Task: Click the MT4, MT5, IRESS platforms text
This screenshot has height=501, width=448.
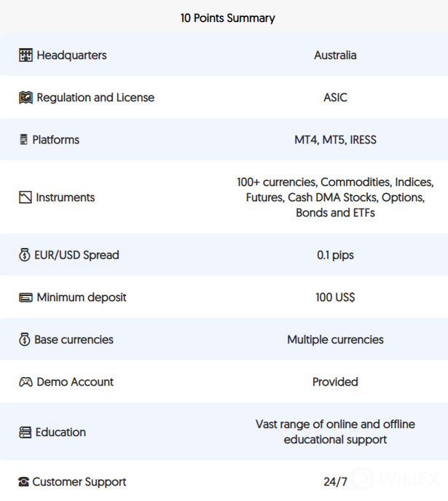Action: click(x=335, y=140)
